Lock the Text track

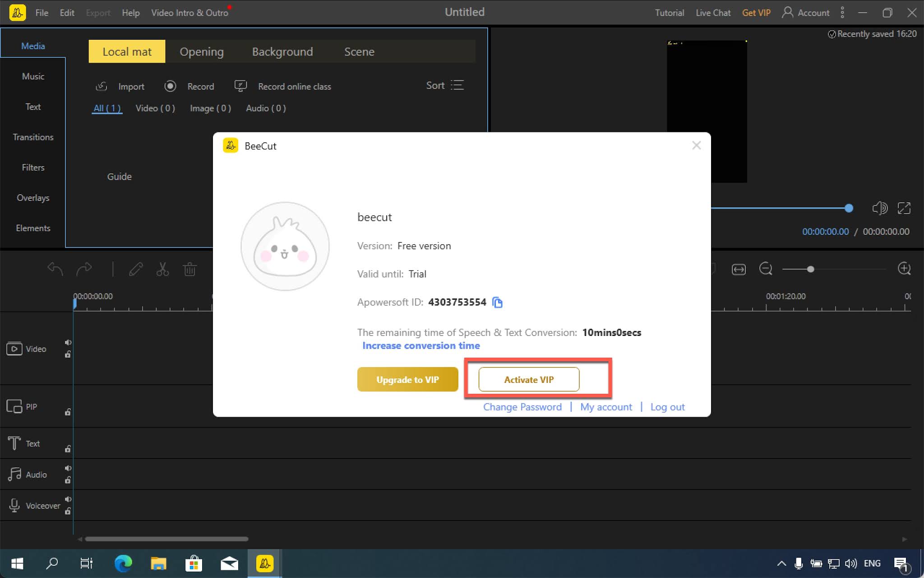coord(68,449)
